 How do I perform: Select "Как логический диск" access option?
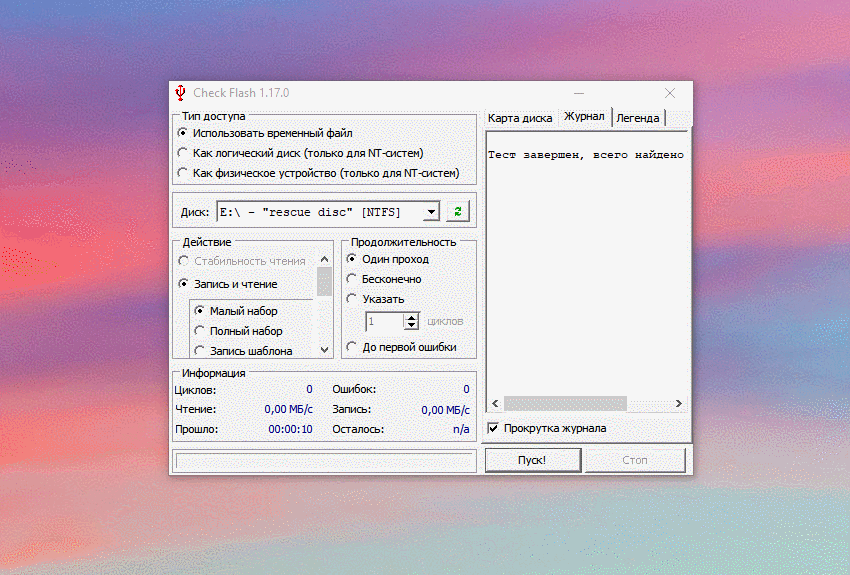(x=182, y=153)
